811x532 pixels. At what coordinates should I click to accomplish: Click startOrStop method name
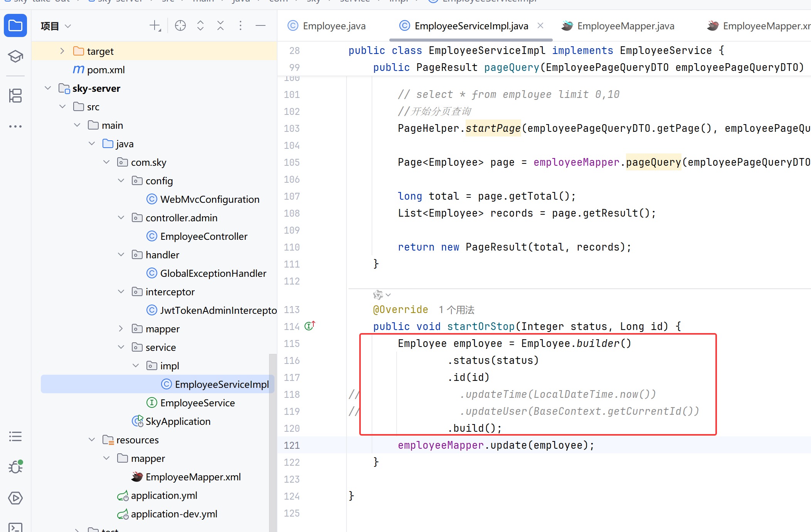click(481, 327)
